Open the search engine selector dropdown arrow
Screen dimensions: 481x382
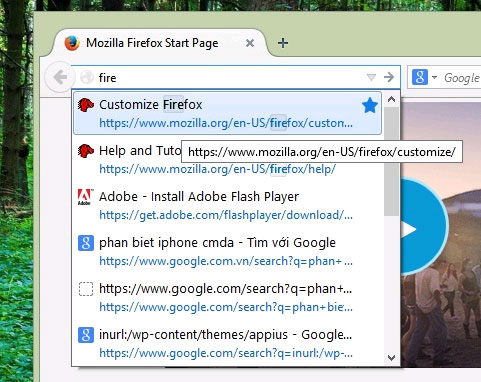click(434, 77)
